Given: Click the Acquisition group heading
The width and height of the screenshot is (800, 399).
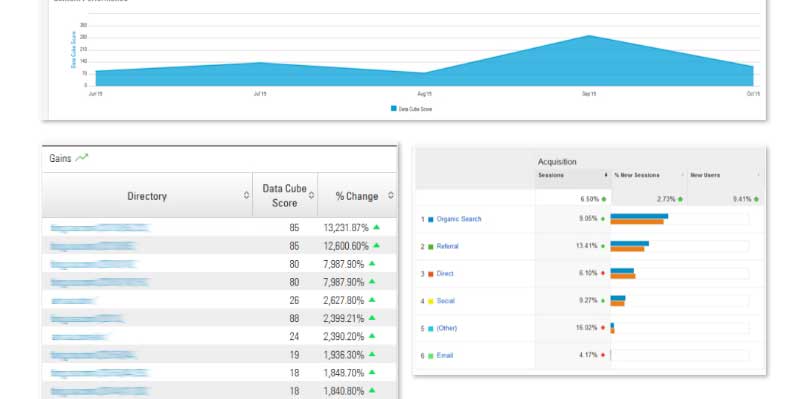Looking at the screenshot, I should pyautogui.click(x=557, y=162).
